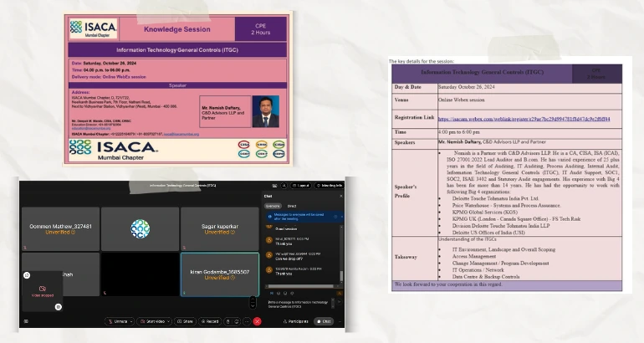Viewport: 644px width, 343px height.
Task: Close the Chat panel with X
Action: tap(340, 195)
